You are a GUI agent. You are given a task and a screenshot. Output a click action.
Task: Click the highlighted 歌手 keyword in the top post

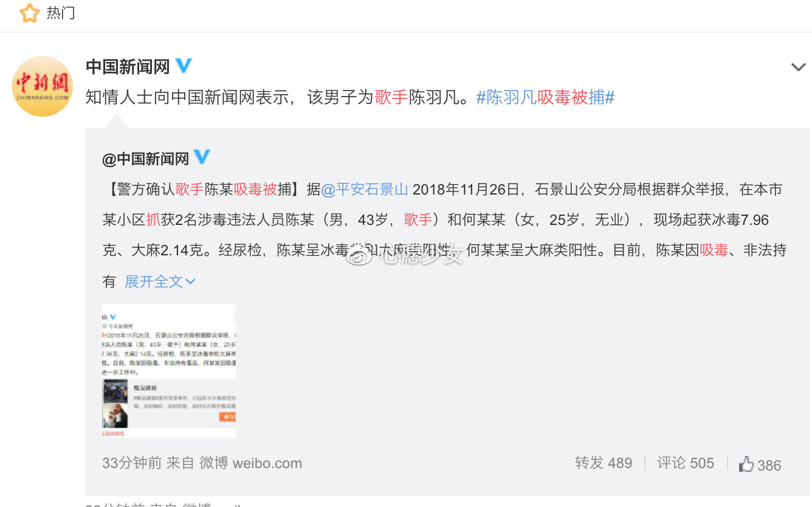[391, 97]
